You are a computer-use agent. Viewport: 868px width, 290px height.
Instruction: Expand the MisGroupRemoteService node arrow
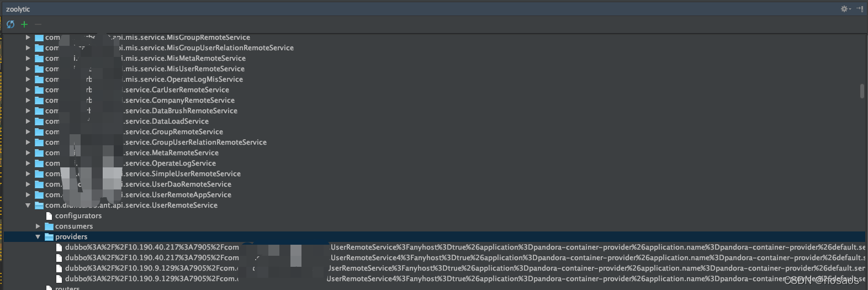click(x=28, y=38)
